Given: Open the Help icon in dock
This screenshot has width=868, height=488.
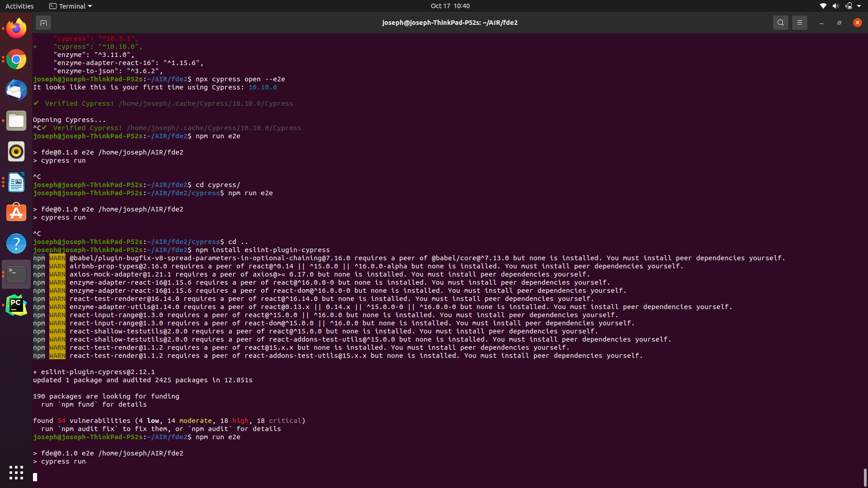Looking at the screenshot, I should pos(16,244).
